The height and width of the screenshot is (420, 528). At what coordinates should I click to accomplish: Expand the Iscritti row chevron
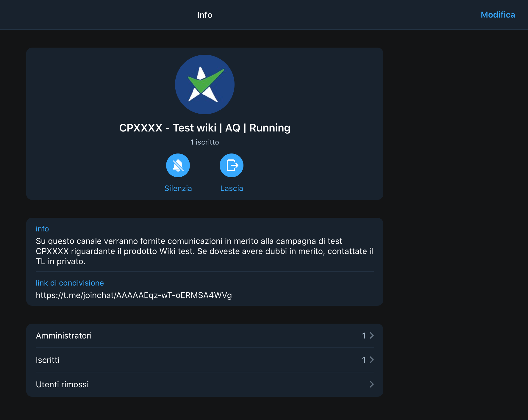(x=372, y=360)
